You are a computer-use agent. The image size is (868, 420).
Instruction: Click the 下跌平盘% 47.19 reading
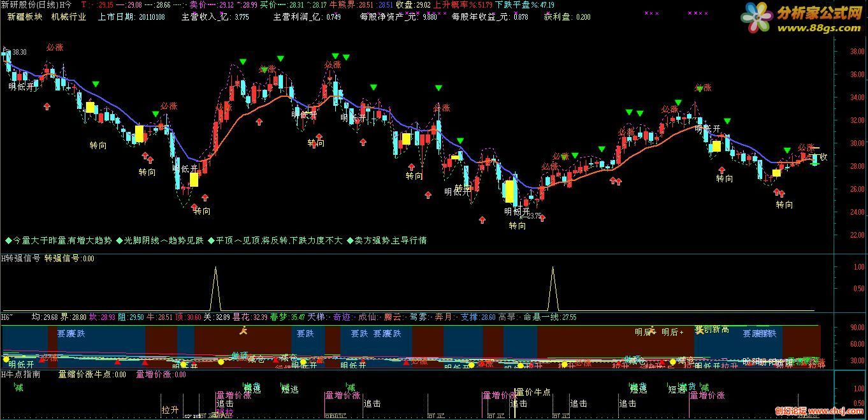524,4
